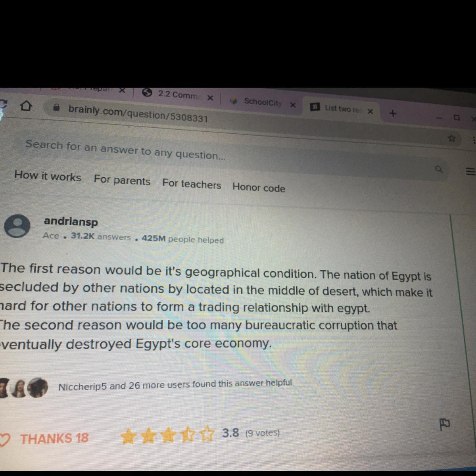Click the search magnifier icon

(439, 169)
